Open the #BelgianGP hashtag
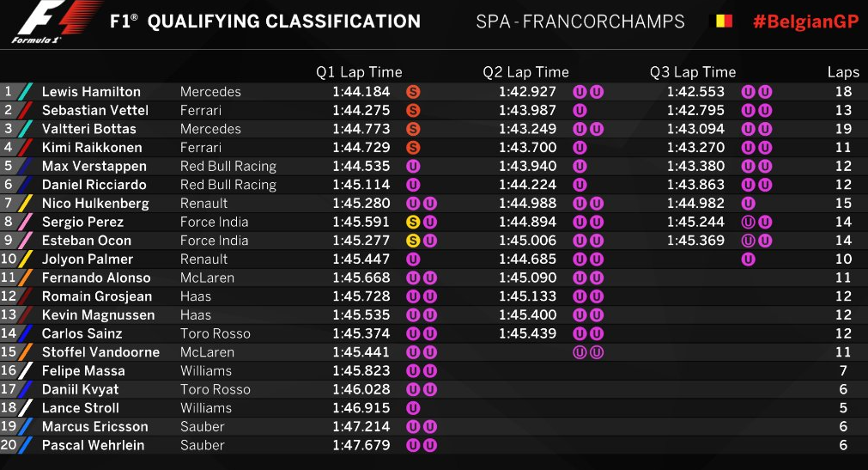 coord(805,21)
